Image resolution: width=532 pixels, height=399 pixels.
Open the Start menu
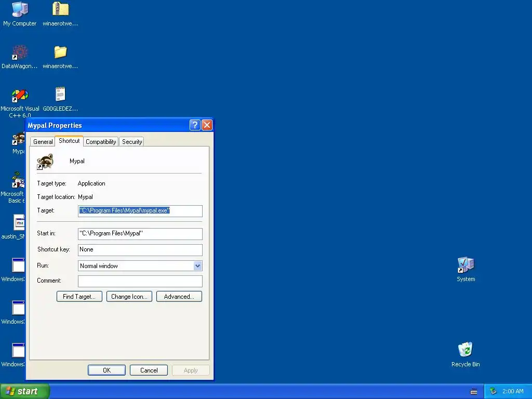[24, 391]
